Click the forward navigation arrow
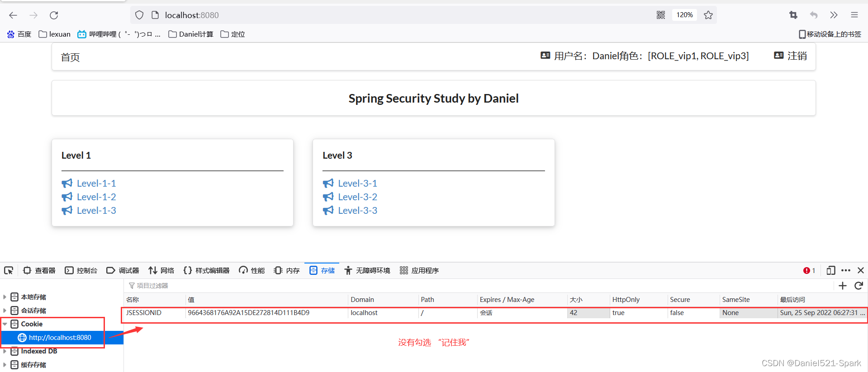This screenshot has height=372, width=868. pos(33,15)
